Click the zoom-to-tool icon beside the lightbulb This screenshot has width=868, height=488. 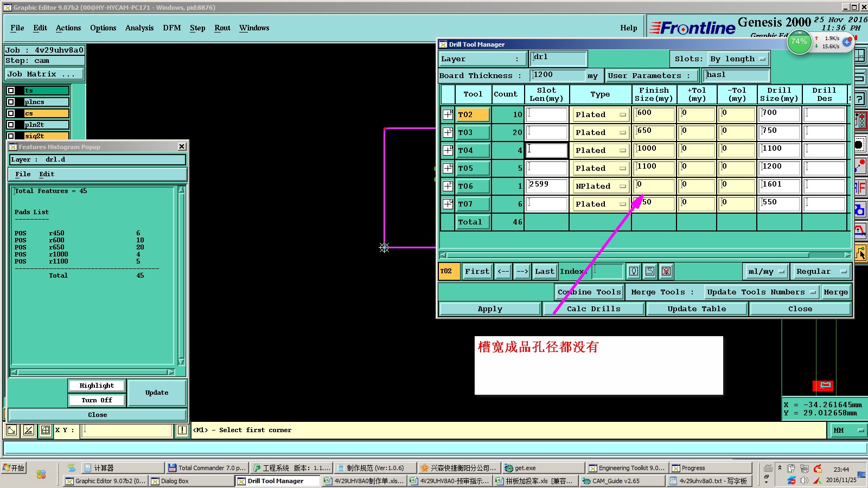(650, 271)
